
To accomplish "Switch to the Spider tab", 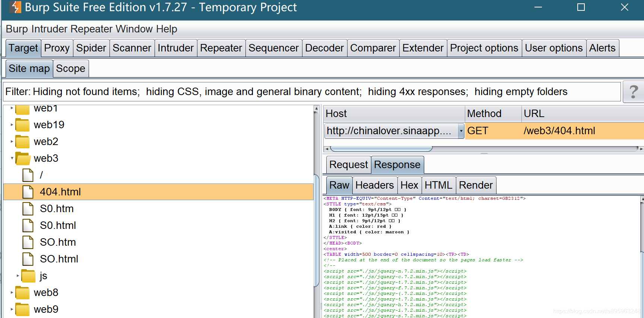I will click(91, 48).
